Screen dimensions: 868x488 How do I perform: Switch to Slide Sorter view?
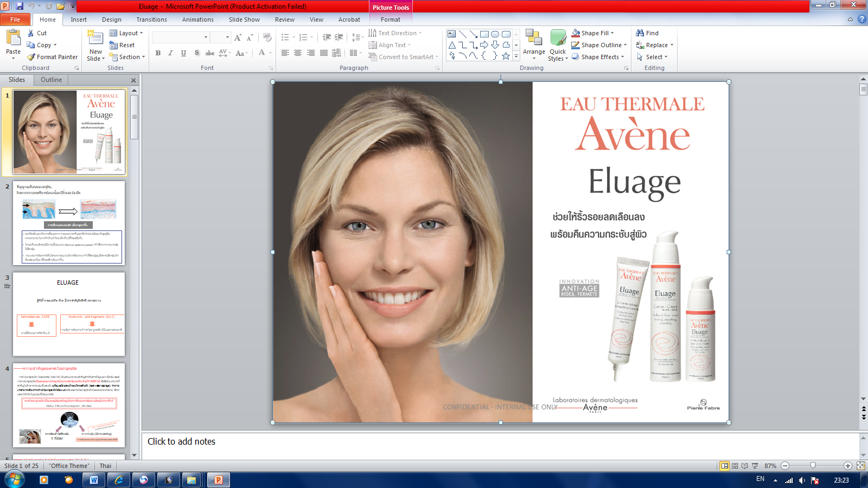[x=735, y=466]
